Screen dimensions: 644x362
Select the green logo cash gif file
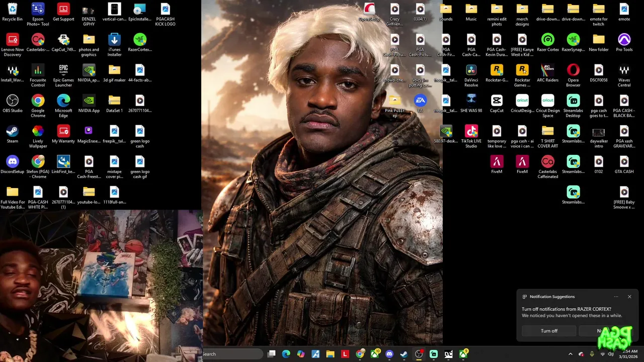[140, 167]
